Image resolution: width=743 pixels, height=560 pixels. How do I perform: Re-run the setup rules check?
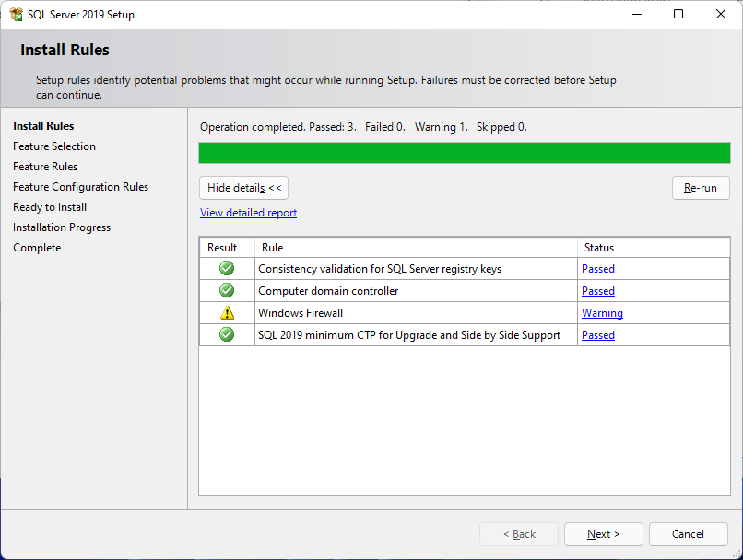point(701,188)
